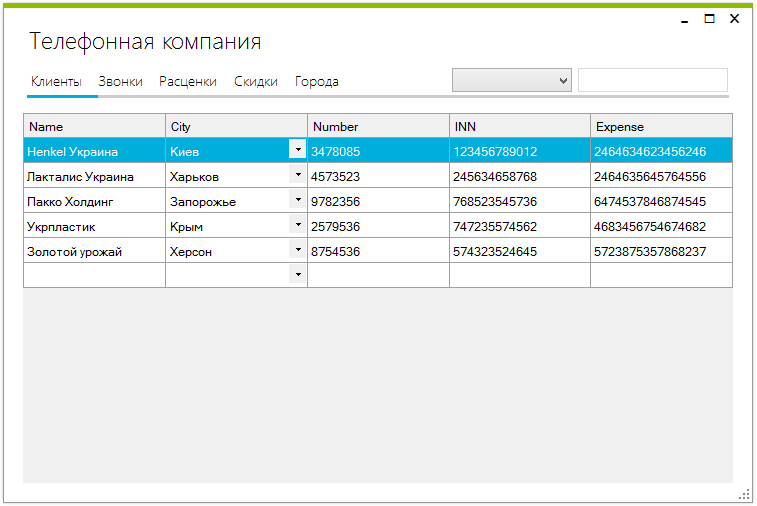Expand city dropdown in Золотой урожай row
Image resolution: width=757 pixels, height=506 pixels.
pos(298,250)
